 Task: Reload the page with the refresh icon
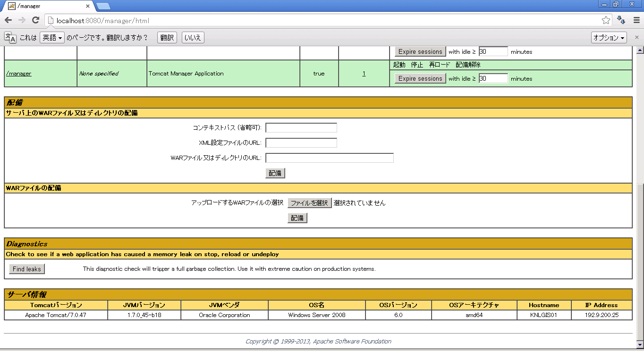(x=35, y=20)
